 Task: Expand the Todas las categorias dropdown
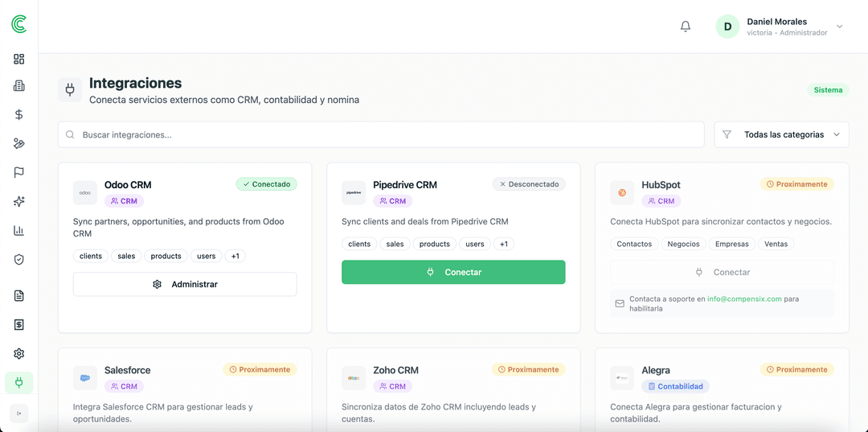(781, 134)
